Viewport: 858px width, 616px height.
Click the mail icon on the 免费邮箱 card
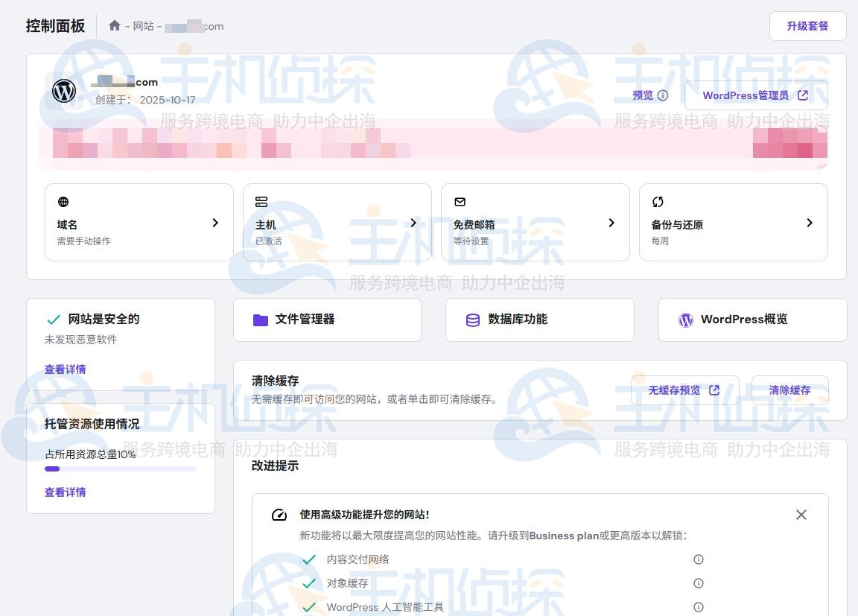click(x=460, y=201)
